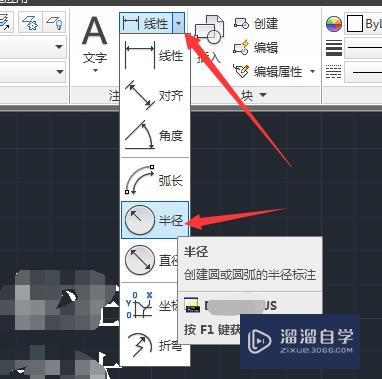Image resolution: width=382 pixels, height=379 pixels.
Task: Select the 弧长 arc length dimension
Action: pos(155,180)
